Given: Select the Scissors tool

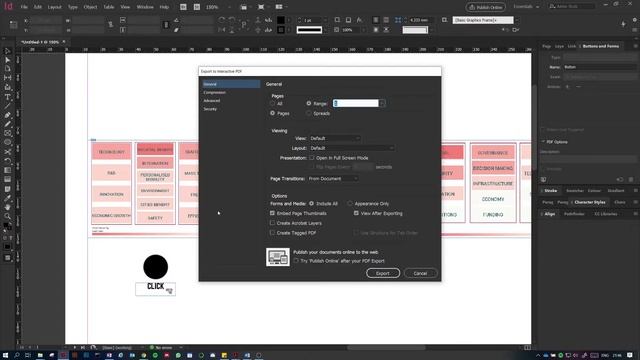Looking at the screenshot, I should click(7, 152).
